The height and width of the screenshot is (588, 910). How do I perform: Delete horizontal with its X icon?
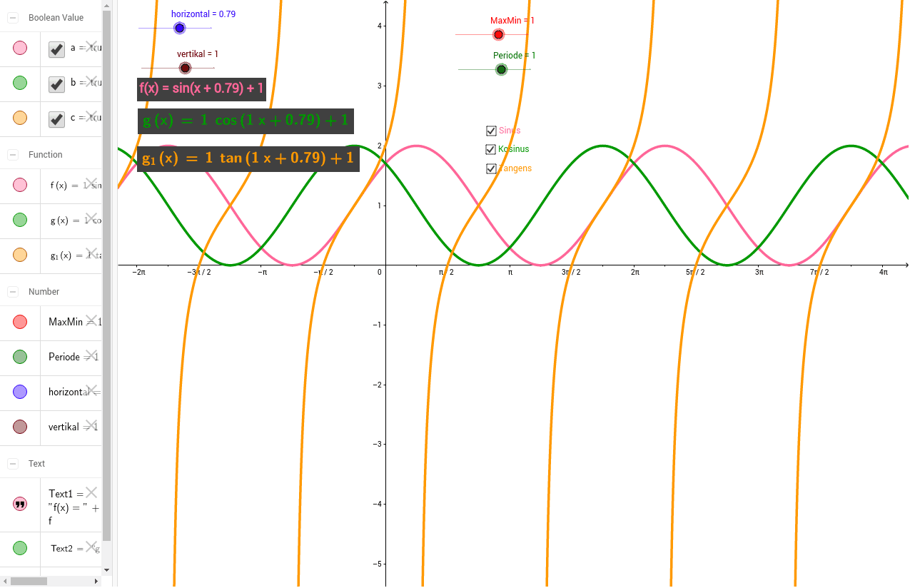coord(91,389)
